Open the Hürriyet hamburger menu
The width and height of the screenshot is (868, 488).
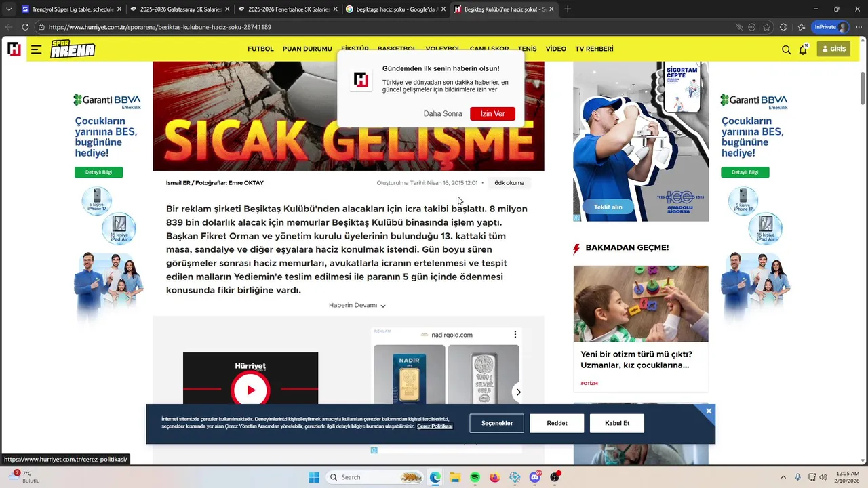36,49
